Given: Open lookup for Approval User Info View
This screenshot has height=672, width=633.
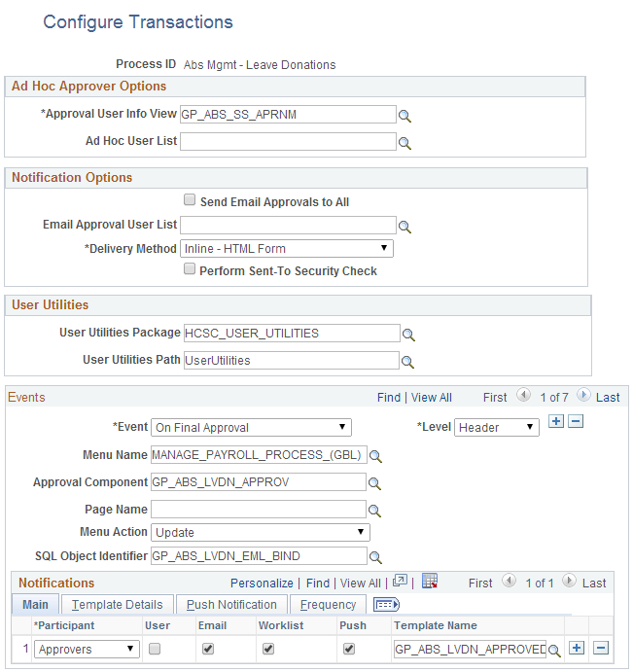Looking at the screenshot, I should click(404, 116).
